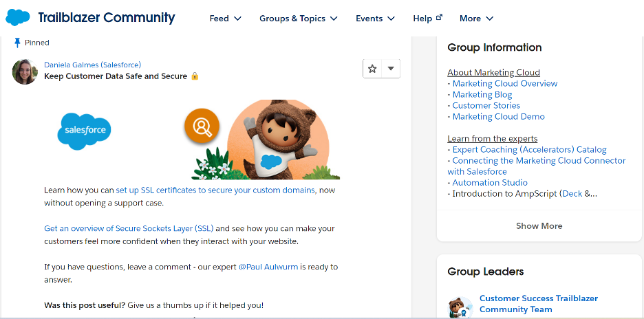Click the orange search magnifier icon in banner

(202, 126)
